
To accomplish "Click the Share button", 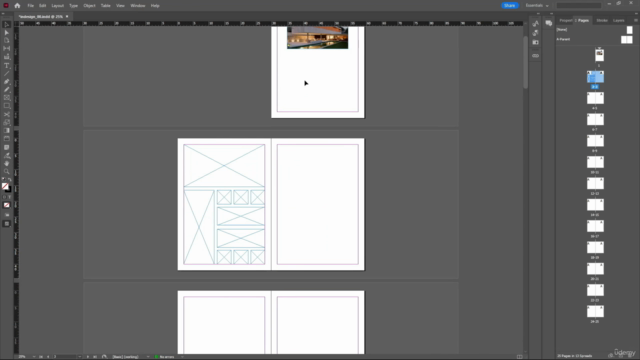I will point(509,6).
